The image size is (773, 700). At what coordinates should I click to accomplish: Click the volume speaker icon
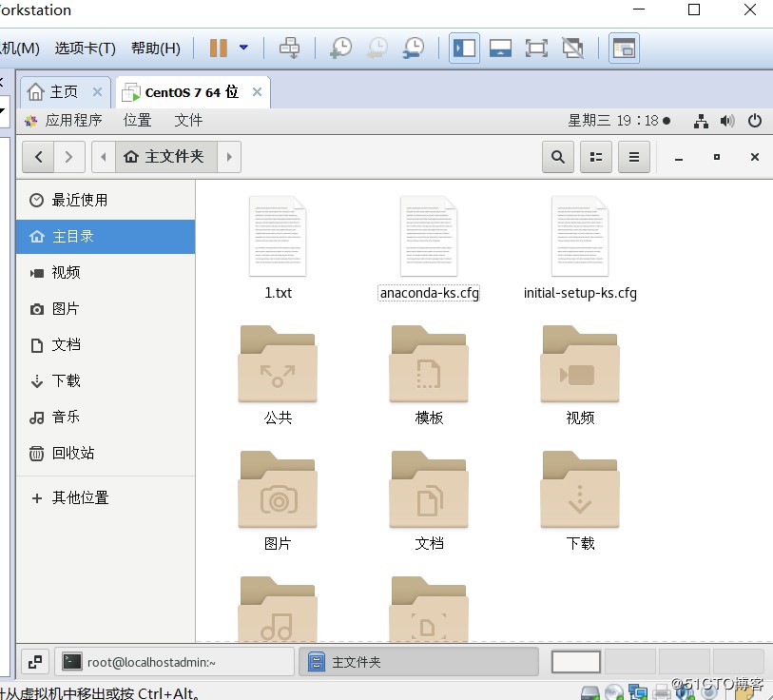(727, 121)
